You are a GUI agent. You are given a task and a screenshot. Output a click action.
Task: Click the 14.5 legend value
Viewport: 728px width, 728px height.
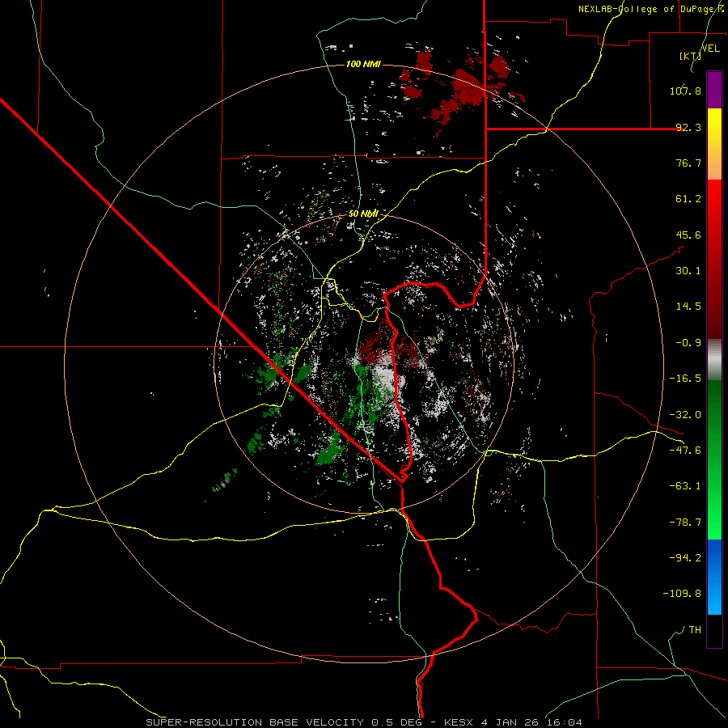688,307
